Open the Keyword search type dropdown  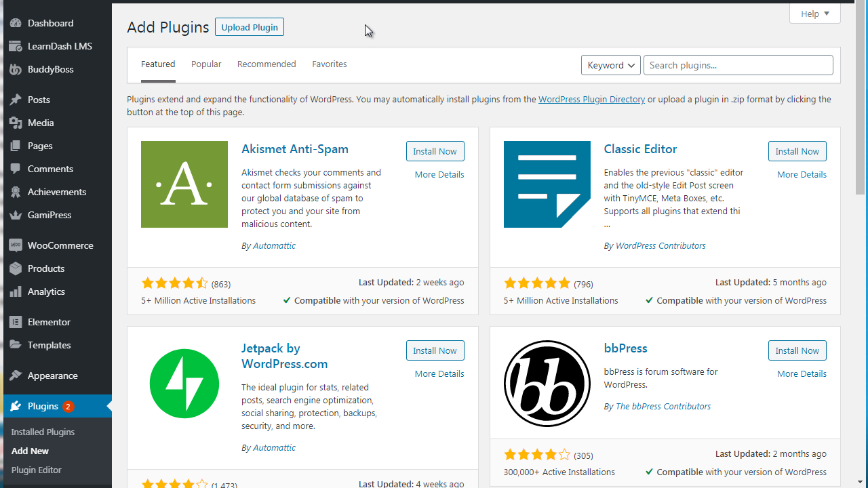[x=610, y=65]
